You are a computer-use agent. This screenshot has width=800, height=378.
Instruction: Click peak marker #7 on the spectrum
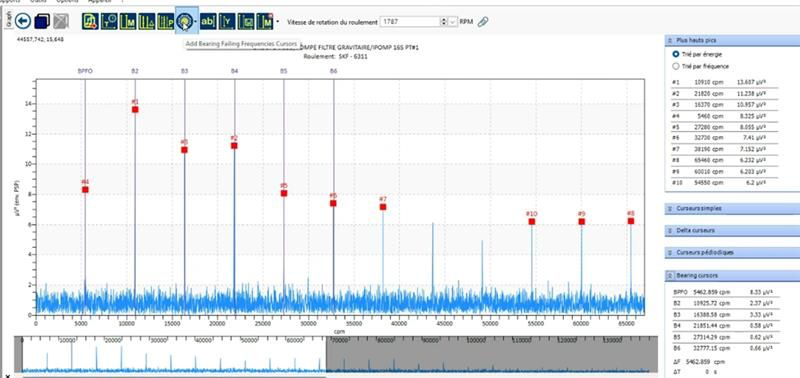[x=383, y=207]
